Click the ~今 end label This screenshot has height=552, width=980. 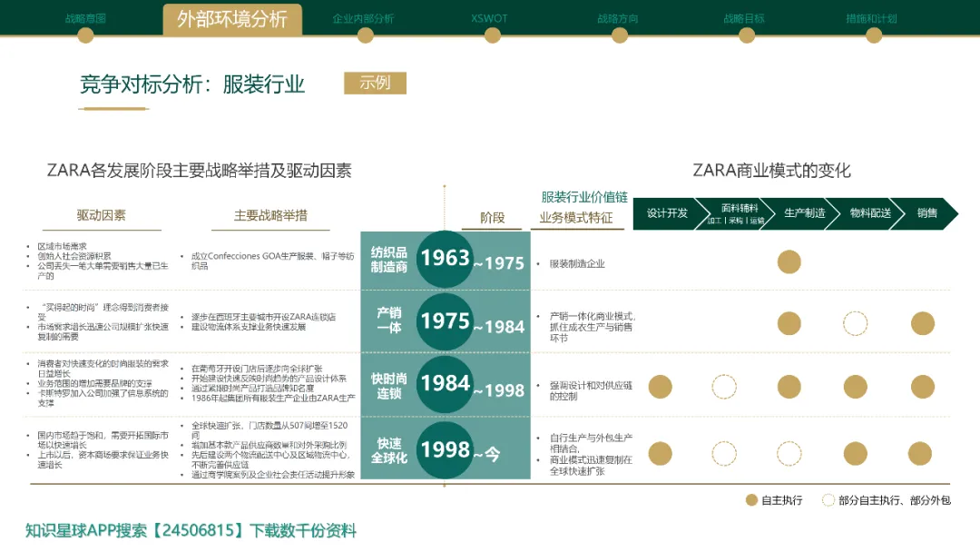(487, 455)
